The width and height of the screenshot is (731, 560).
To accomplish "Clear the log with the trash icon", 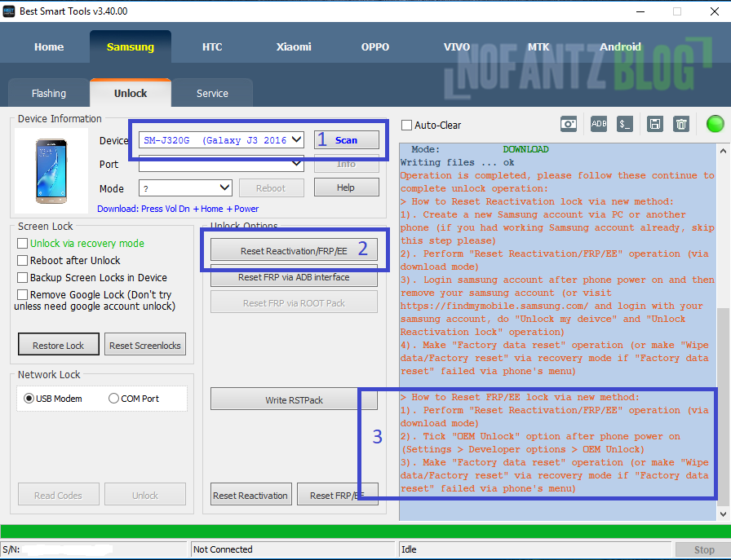I will tap(681, 124).
